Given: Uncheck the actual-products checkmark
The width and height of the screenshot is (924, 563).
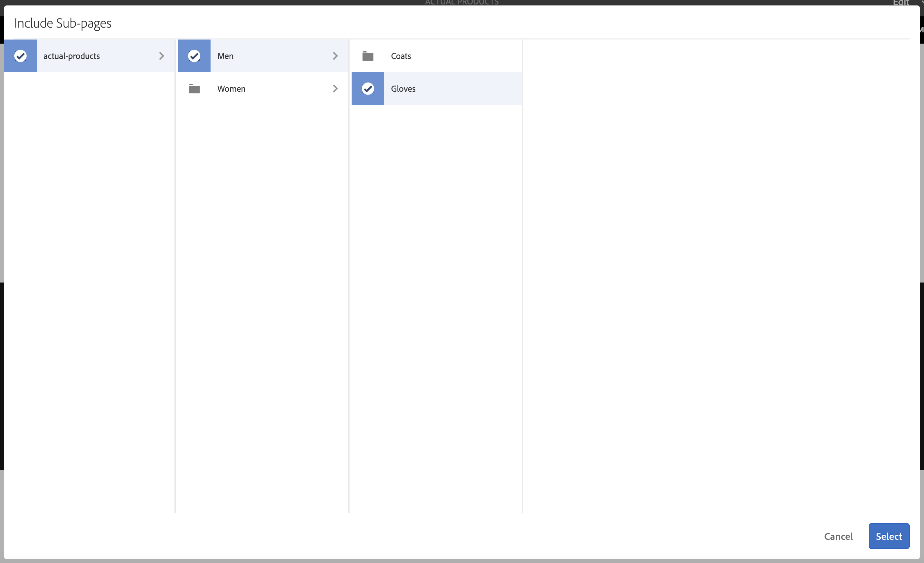Looking at the screenshot, I should pos(20,56).
